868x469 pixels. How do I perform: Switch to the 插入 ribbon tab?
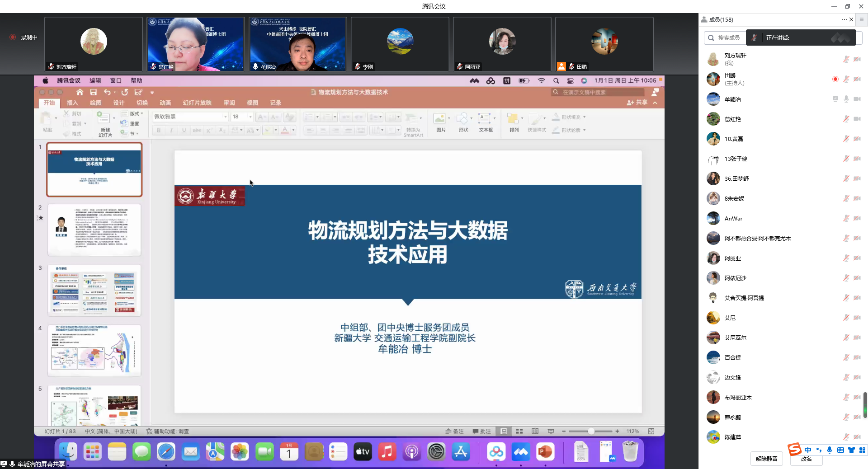[x=72, y=103]
